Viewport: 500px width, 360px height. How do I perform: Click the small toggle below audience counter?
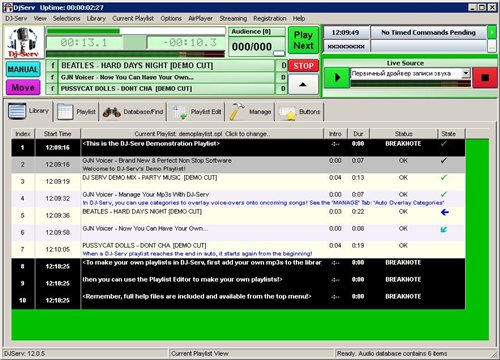279,53
